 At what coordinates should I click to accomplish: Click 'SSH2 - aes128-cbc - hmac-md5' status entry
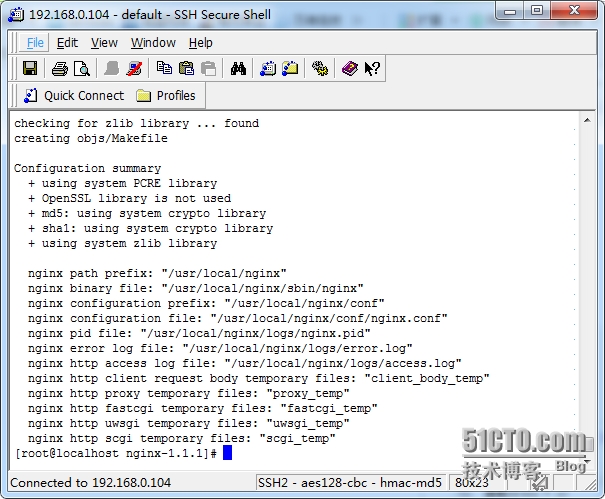click(x=350, y=482)
